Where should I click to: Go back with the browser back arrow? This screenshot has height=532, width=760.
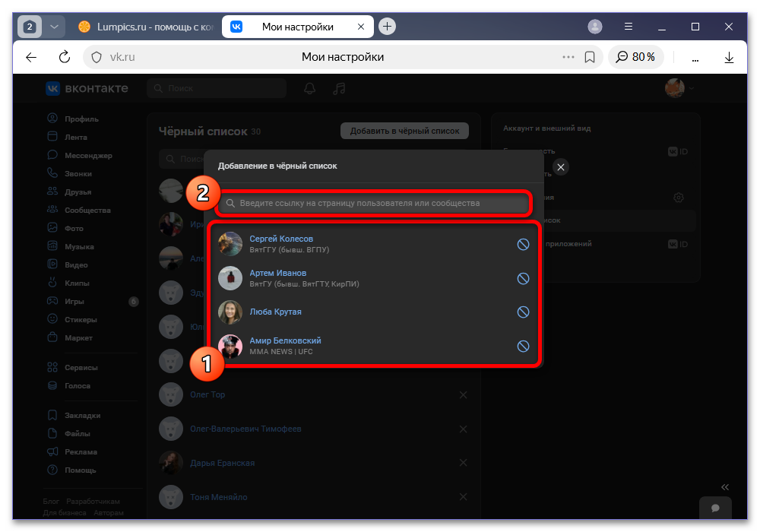pos(31,57)
